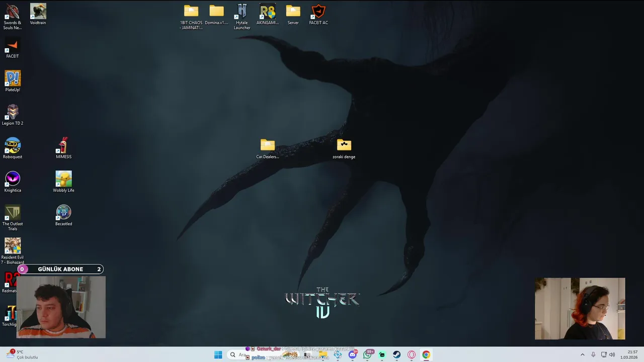Select the Becastled game icon

coord(63,216)
